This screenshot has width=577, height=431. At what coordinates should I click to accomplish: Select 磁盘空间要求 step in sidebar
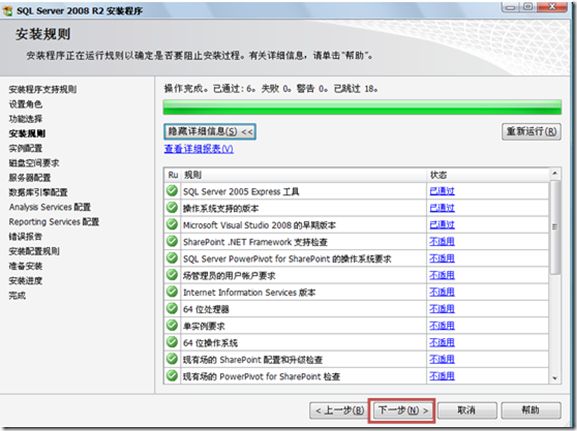coord(34,163)
